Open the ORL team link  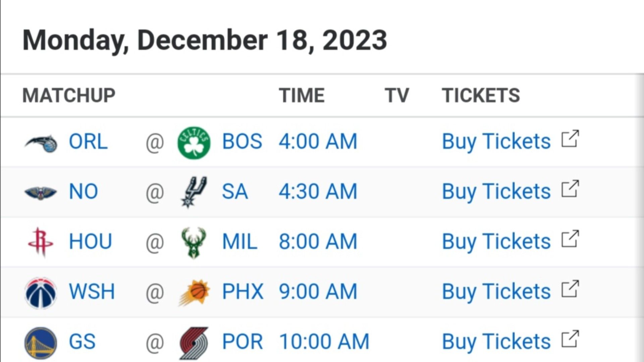coord(88,141)
